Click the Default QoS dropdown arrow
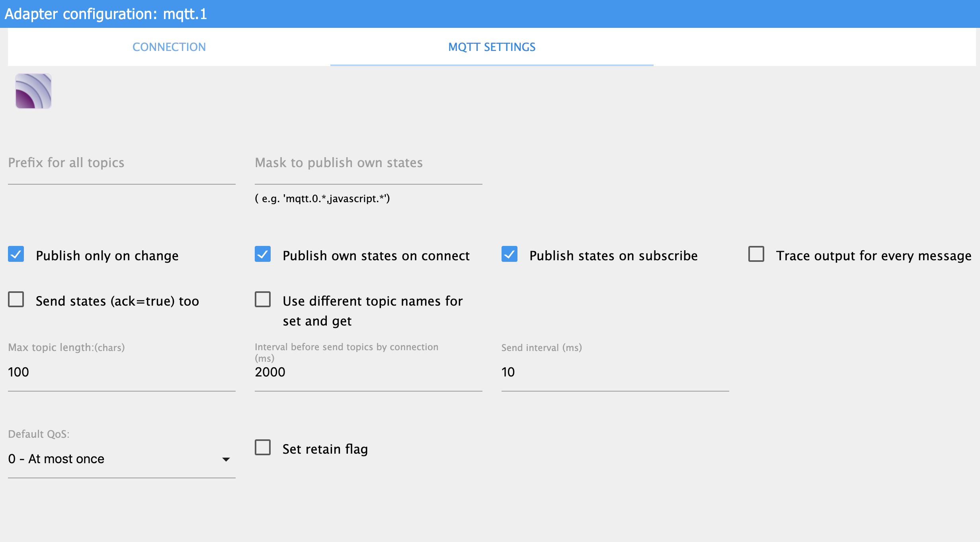Image resolution: width=980 pixels, height=542 pixels. pyautogui.click(x=226, y=459)
